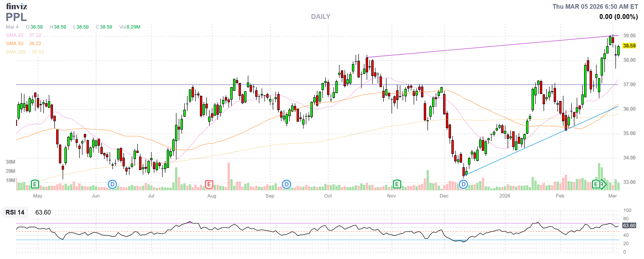Image resolution: width=644 pixels, height=259 pixels.
Task: Click the blue dividend D marker near September
Action: [286, 185]
